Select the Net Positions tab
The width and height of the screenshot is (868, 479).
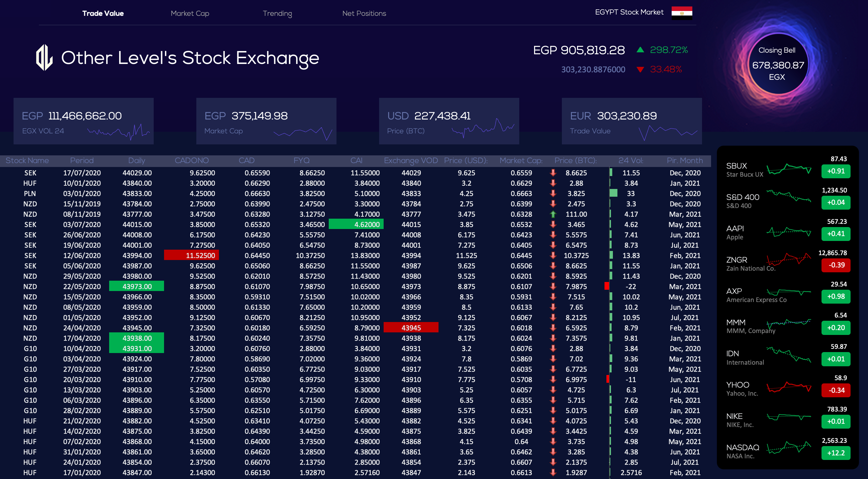coord(364,14)
